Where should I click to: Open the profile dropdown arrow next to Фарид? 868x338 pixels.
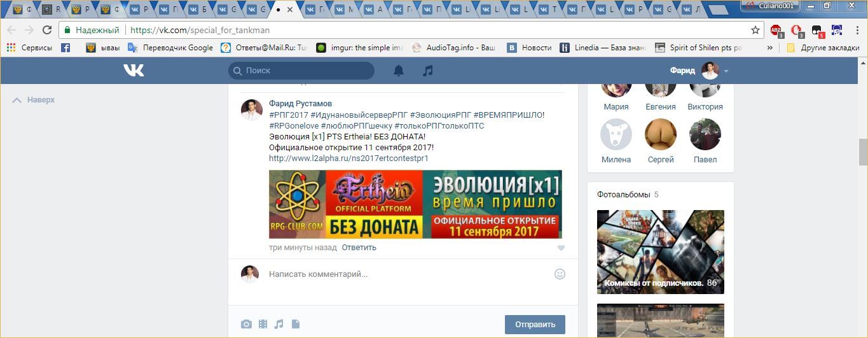pos(726,71)
